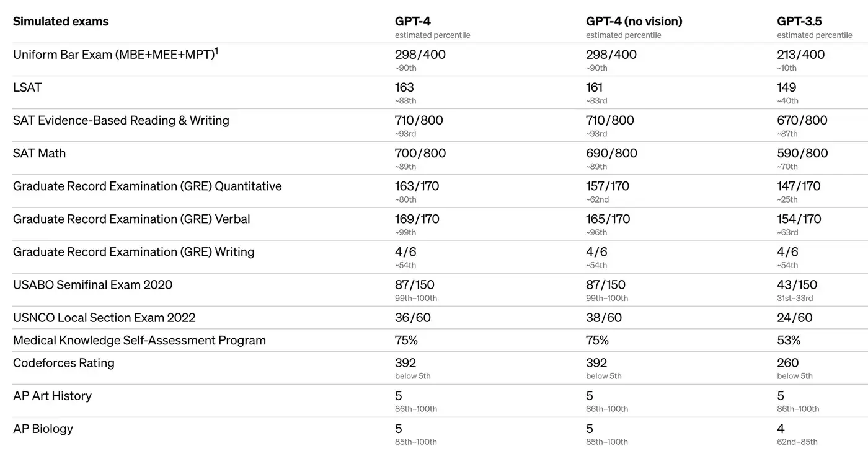Select the GPT-4 (no vision) column header
Screen dimensions: 868x459
coord(634,22)
